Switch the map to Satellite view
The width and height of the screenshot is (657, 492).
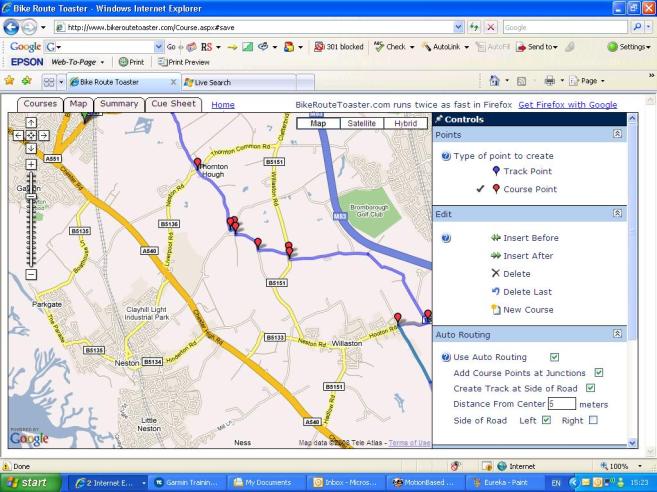pyautogui.click(x=361, y=123)
